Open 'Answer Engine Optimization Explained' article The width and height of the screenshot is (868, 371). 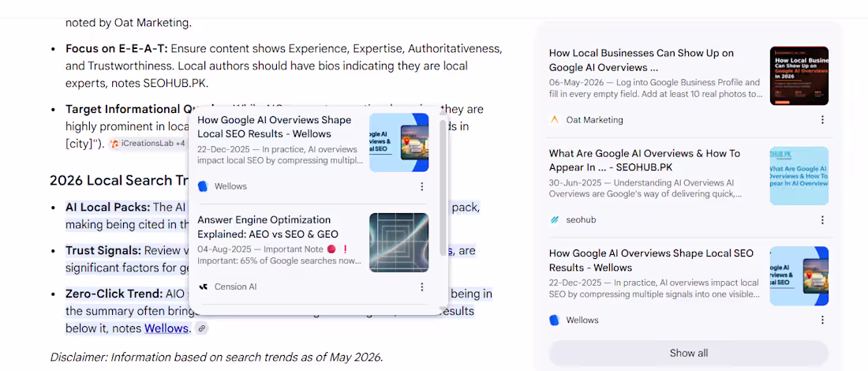click(x=268, y=227)
